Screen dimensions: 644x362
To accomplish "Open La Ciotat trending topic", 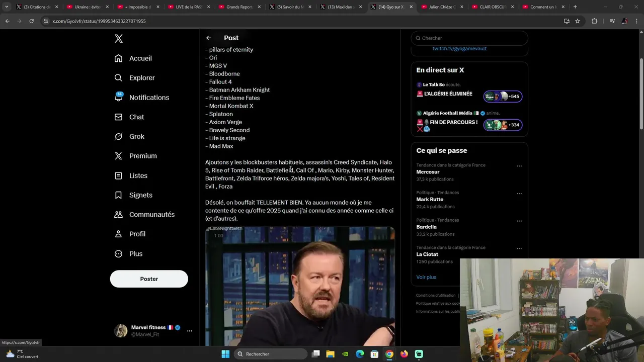I will tap(427, 254).
